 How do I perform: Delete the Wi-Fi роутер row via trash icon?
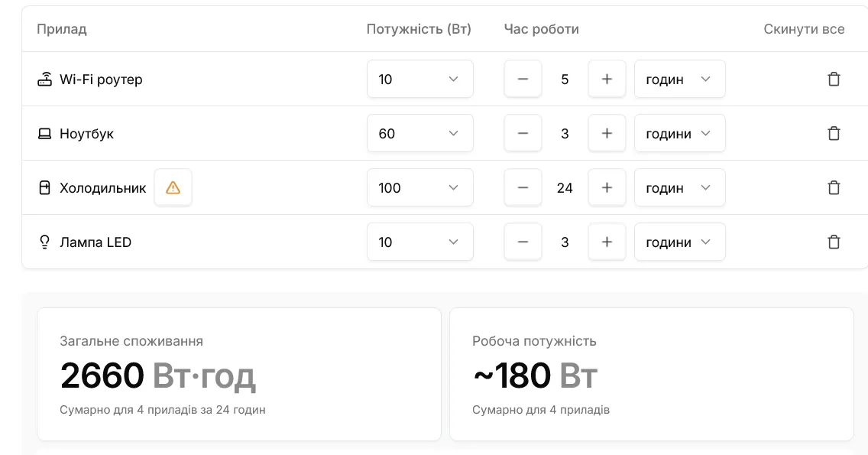pos(834,79)
